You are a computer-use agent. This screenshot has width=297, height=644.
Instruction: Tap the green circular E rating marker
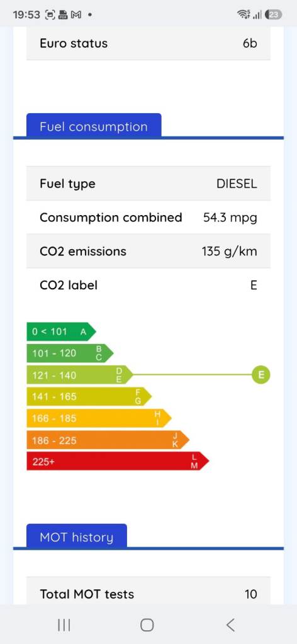pyautogui.click(x=261, y=375)
